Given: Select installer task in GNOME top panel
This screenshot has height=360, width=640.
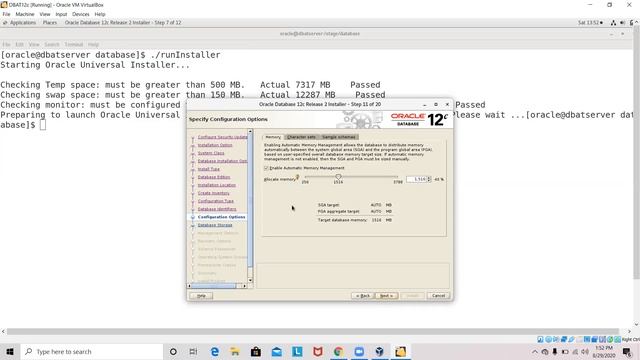Looking at the screenshot, I should (x=123, y=23).
